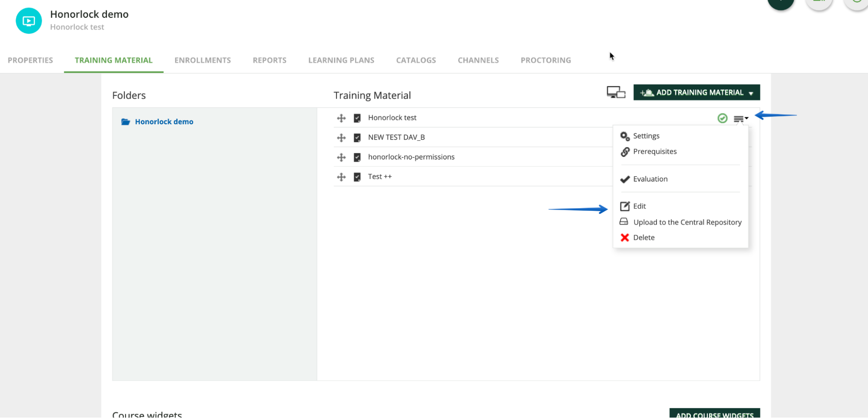Click the Prerequisites link icon
868x418 pixels.
pos(625,152)
